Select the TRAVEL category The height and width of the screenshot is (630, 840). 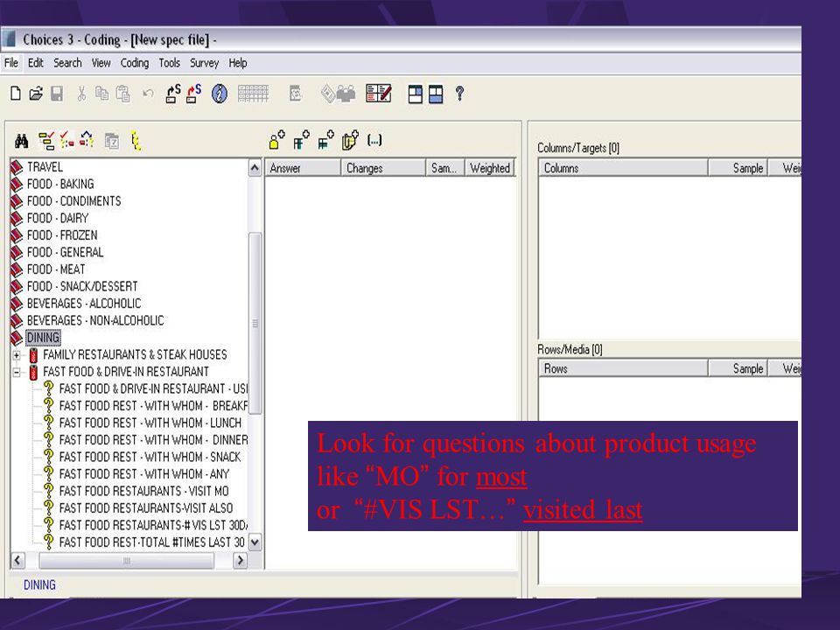(x=45, y=167)
